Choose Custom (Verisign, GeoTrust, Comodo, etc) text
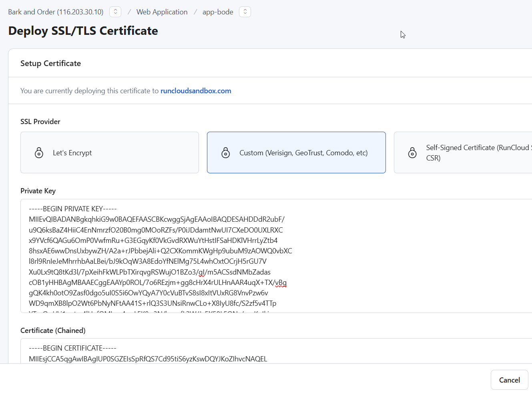This screenshot has width=532, height=393. [303, 153]
